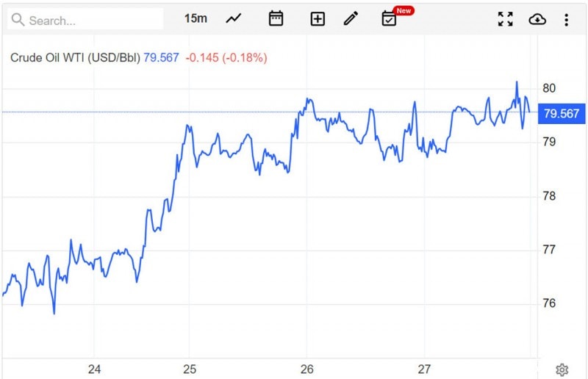
Task: Download chart data via cloud icon
Action: coord(537,19)
